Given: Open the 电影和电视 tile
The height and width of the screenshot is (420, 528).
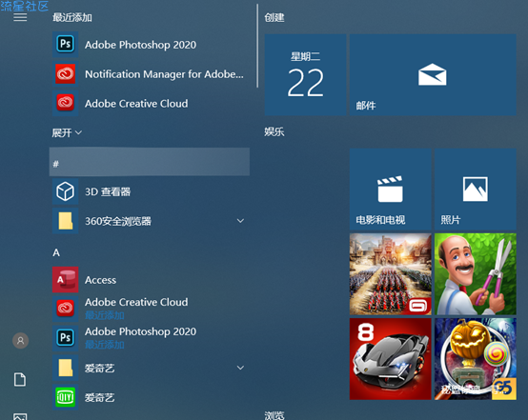Looking at the screenshot, I should (x=390, y=190).
